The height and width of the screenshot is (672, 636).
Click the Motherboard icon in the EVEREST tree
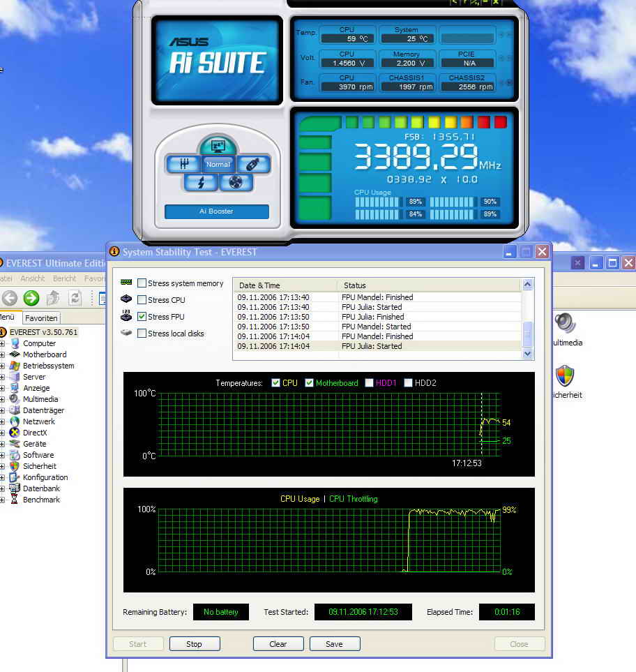(15, 354)
